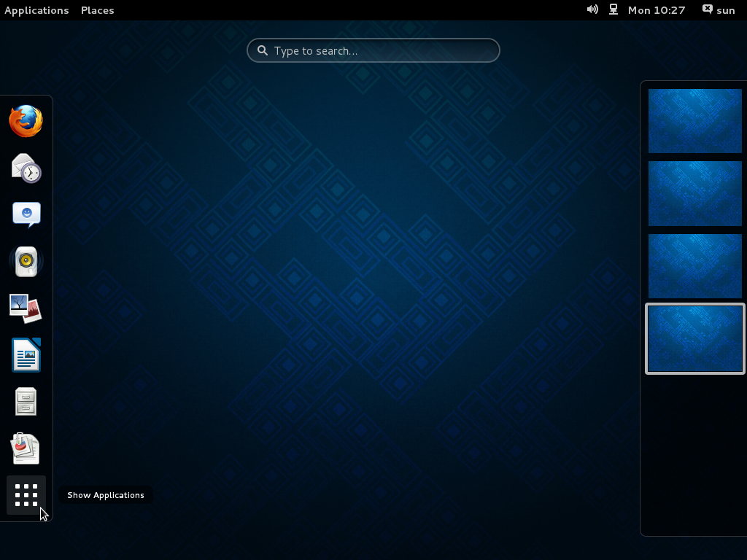This screenshot has height=560, width=747.
Task: Click the Type to search field
Action: [x=373, y=50]
